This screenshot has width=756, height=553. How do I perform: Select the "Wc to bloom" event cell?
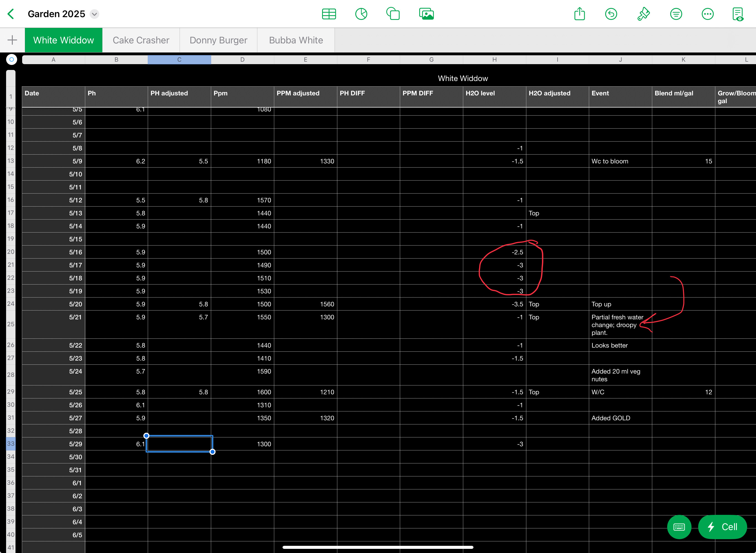point(620,161)
